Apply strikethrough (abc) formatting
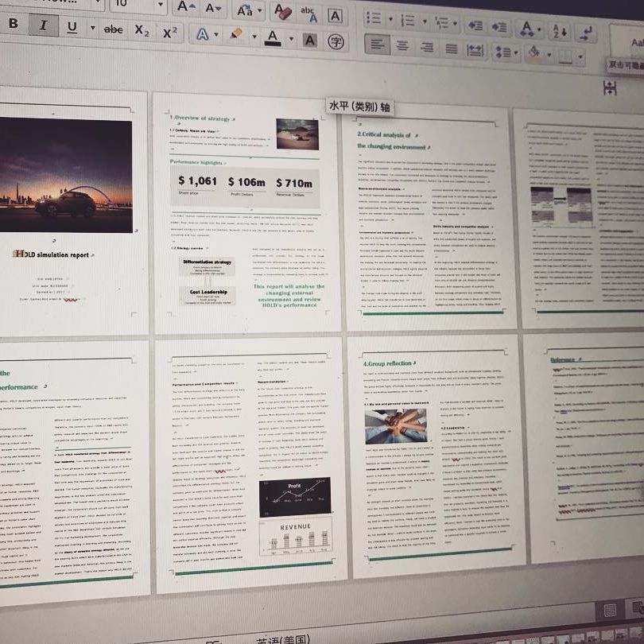The height and width of the screenshot is (644, 644). [x=113, y=29]
